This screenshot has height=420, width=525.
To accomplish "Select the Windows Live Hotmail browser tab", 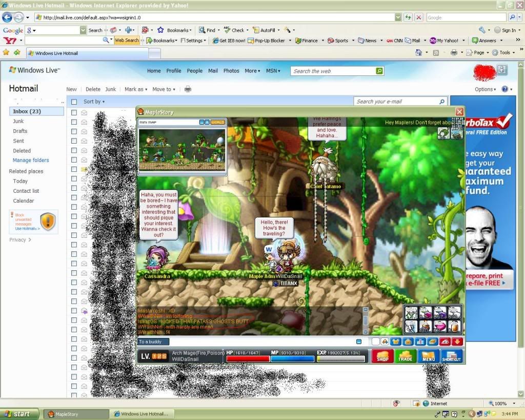I will point(87,53).
